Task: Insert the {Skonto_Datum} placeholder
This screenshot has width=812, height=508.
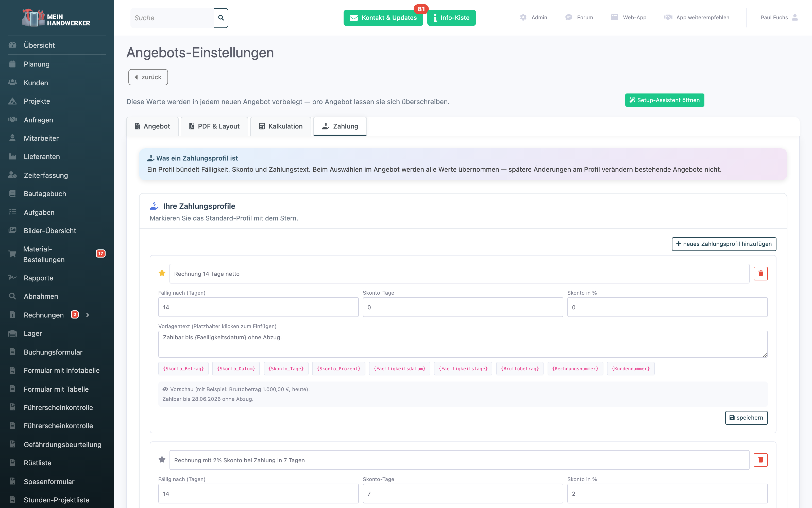Action: (x=236, y=369)
